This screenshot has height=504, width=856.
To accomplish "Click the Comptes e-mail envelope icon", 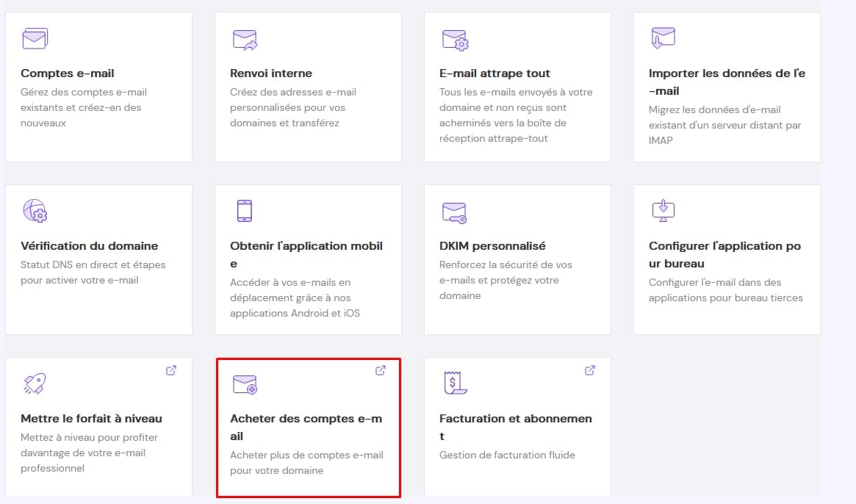I will (x=35, y=38).
